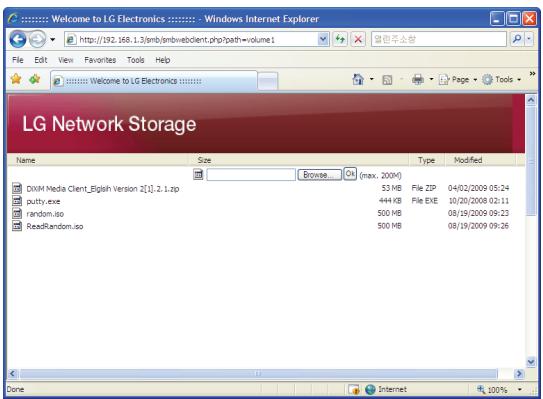Click the Stop loading red X icon
This screenshot has width=543, height=399.
click(358, 39)
